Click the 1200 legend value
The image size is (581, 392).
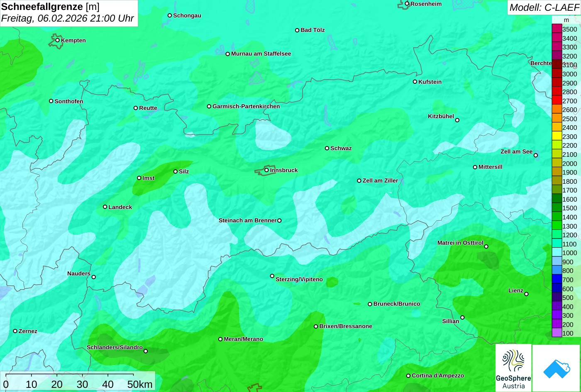[570, 235]
